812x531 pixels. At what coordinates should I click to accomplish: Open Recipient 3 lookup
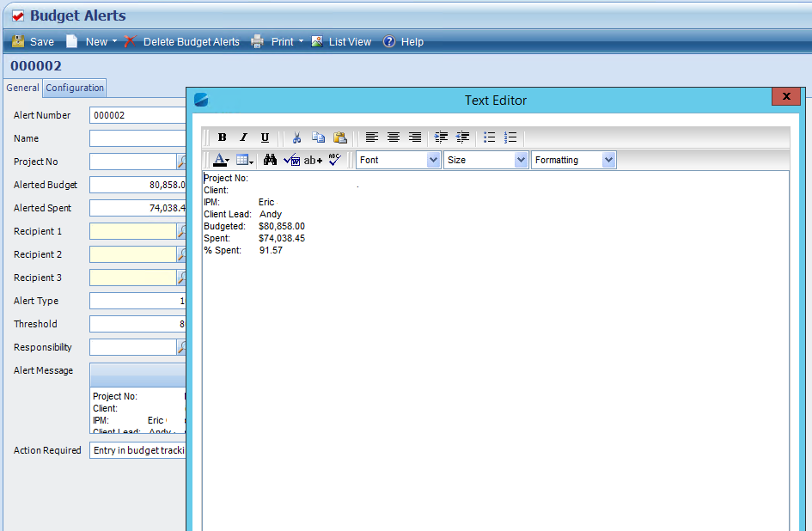(x=182, y=278)
